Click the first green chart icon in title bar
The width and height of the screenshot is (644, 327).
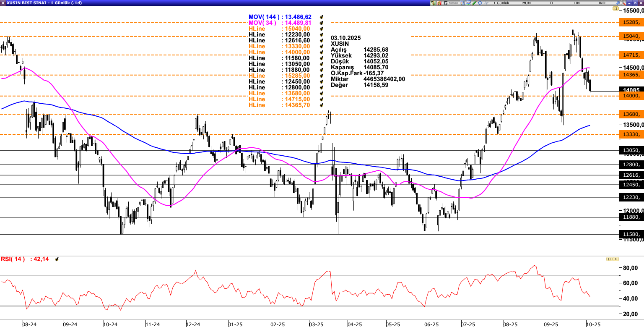(433, 3)
